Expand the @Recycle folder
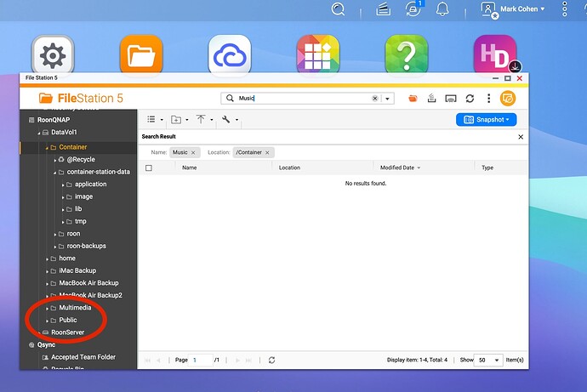587x392 pixels. pos(55,160)
